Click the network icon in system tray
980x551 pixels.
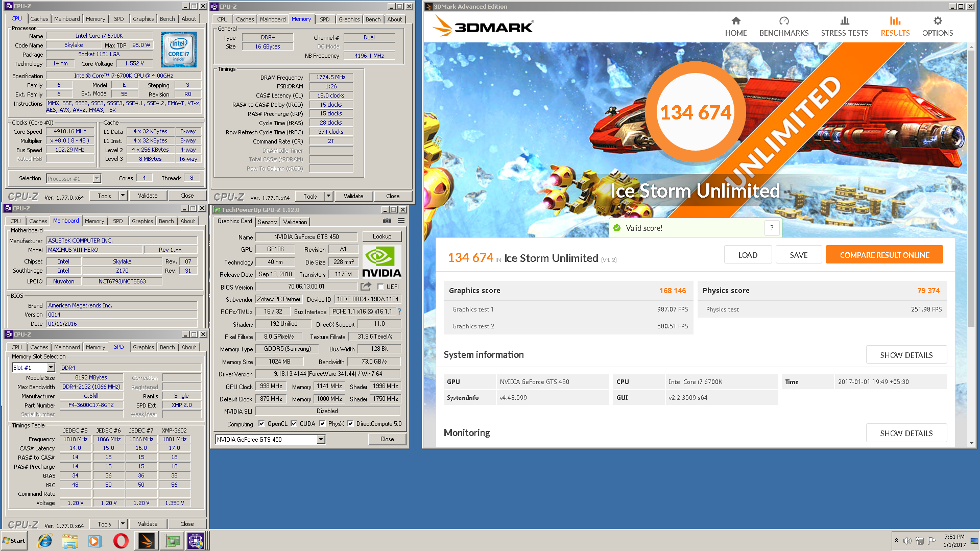coord(920,541)
